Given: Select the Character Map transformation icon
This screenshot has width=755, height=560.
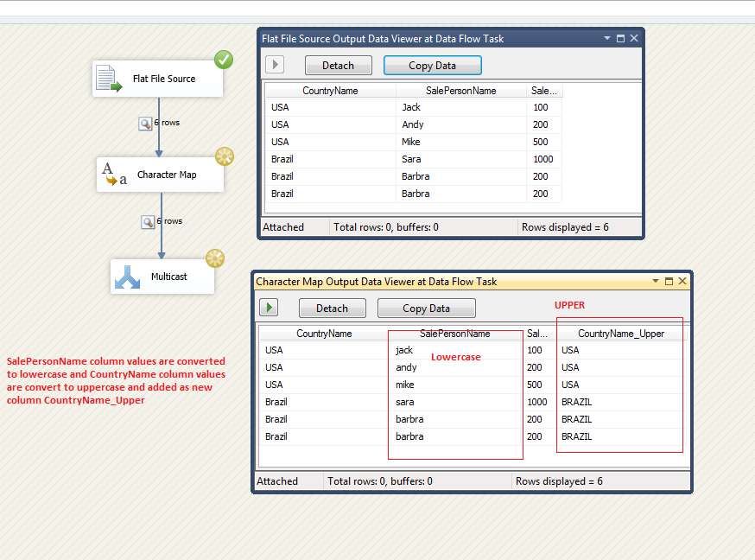Looking at the screenshot, I should (x=113, y=174).
